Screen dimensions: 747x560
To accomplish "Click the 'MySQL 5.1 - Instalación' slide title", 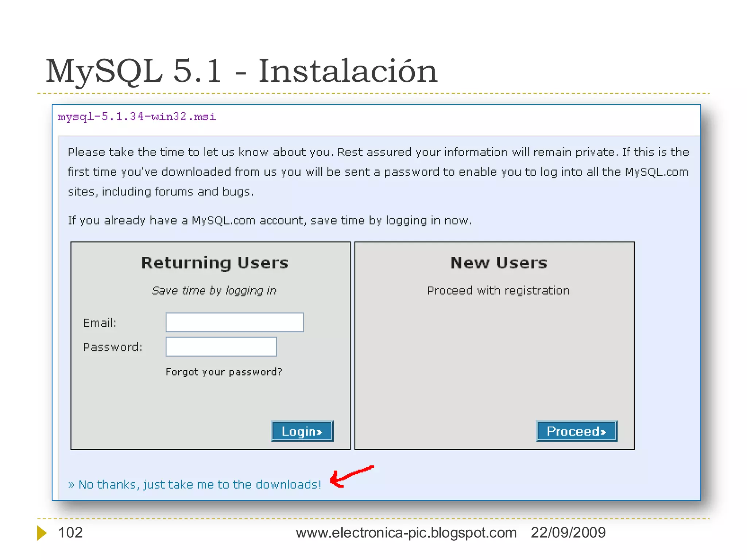I will (241, 71).
